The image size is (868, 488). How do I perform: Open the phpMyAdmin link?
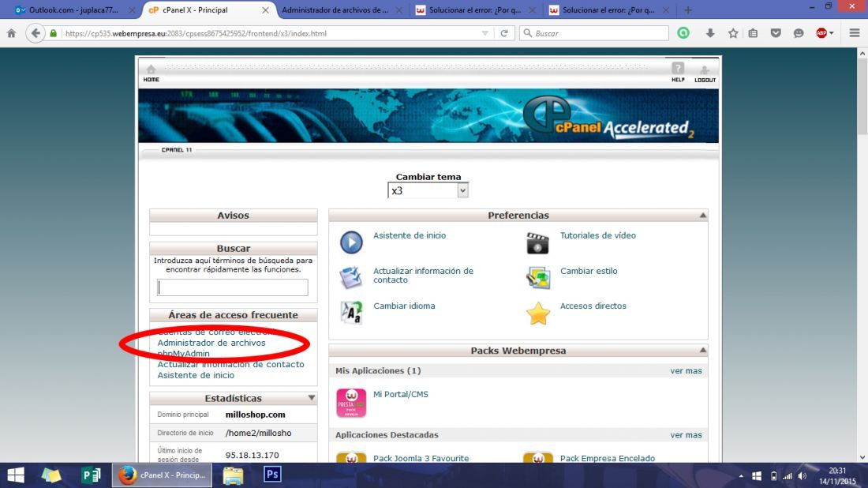[x=184, y=354]
